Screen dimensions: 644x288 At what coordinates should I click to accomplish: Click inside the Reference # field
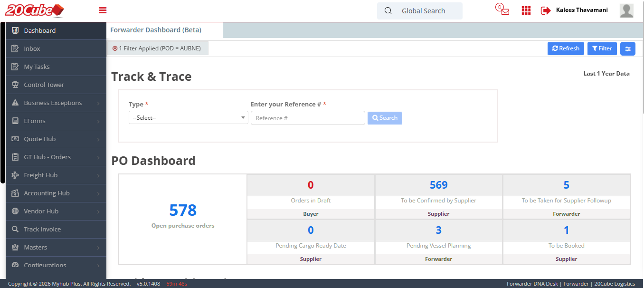308,117
